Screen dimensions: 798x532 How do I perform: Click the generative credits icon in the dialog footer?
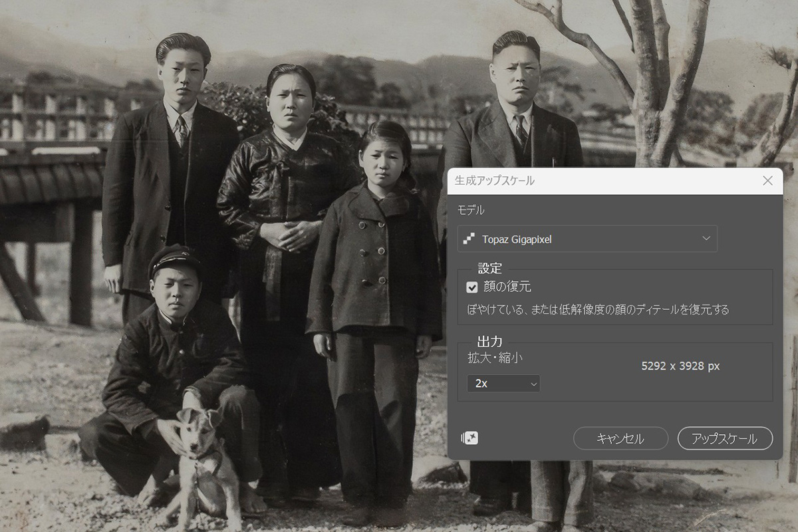(x=469, y=438)
